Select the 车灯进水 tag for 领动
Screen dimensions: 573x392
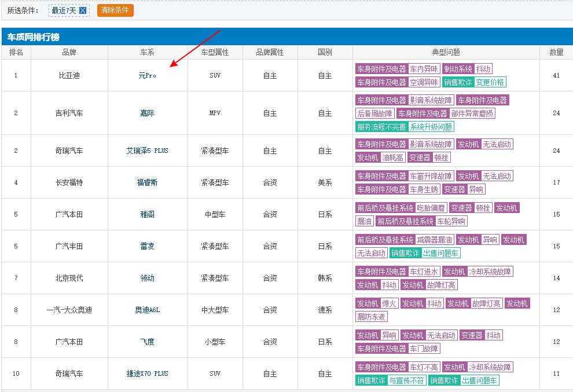tap(424, 271)
